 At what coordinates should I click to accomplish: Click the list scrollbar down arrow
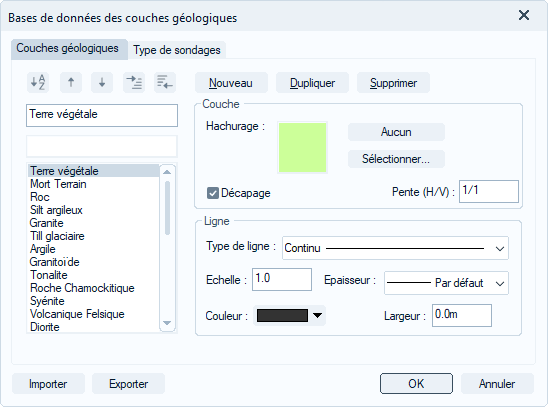click(x=167, y=323)
